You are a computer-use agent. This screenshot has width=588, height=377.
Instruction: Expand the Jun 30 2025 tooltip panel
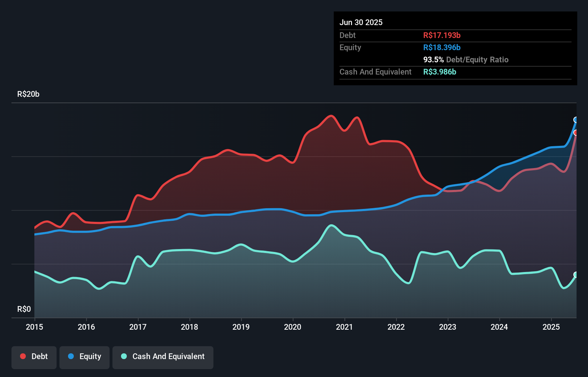[361, 22]
